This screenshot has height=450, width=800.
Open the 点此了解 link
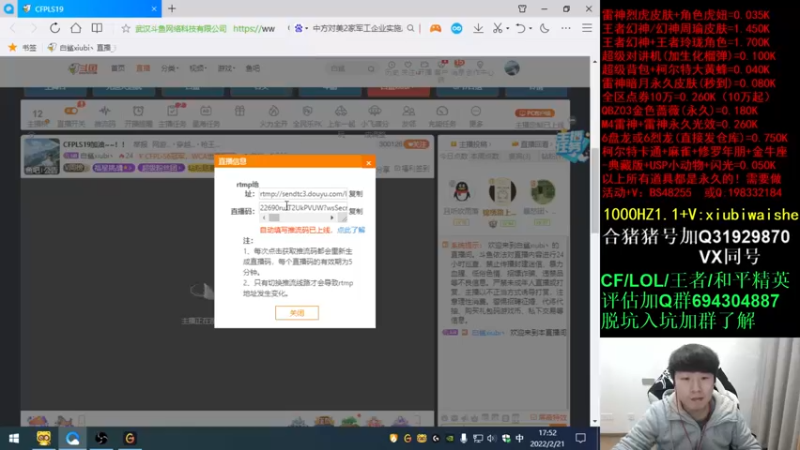tap(351, 230)
